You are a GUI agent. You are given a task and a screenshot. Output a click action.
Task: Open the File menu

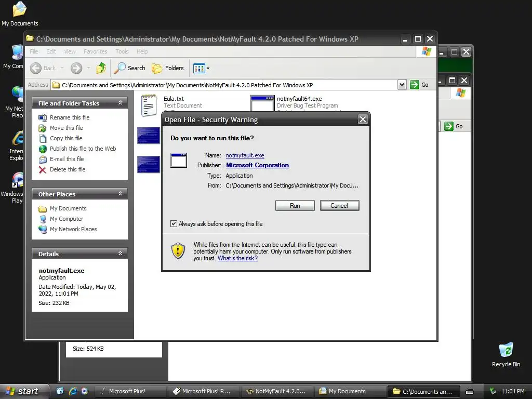[x=34, y=51]
